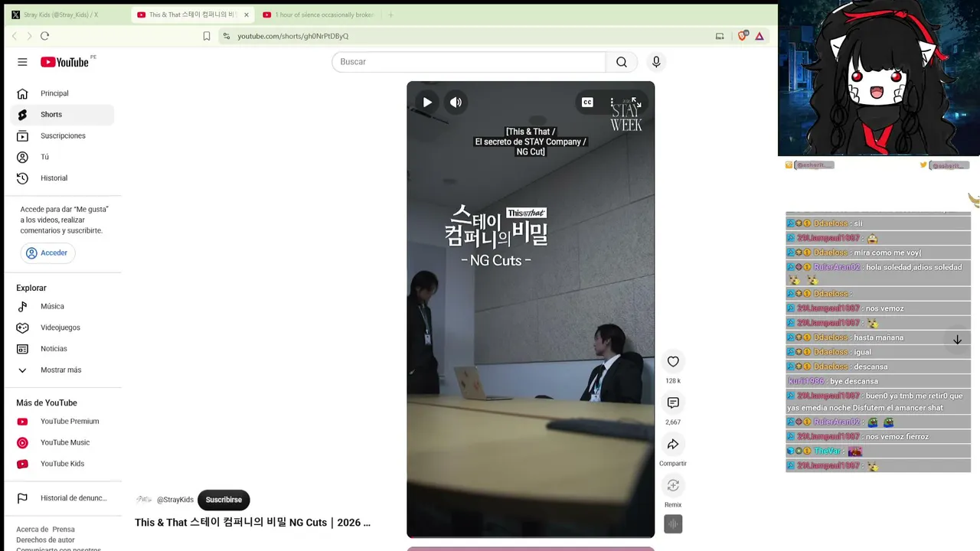Click chat message 'nos vemoz fierroz'

tap(897, 437)
